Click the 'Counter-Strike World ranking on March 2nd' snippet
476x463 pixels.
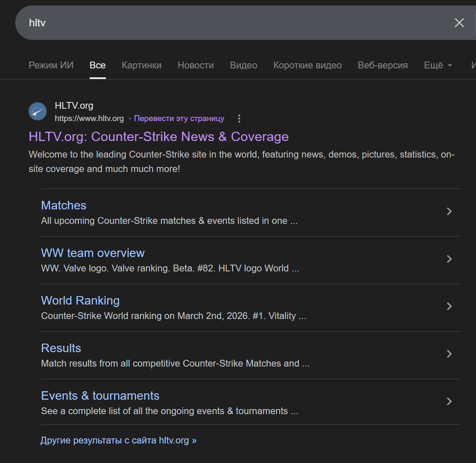point(174,316)
